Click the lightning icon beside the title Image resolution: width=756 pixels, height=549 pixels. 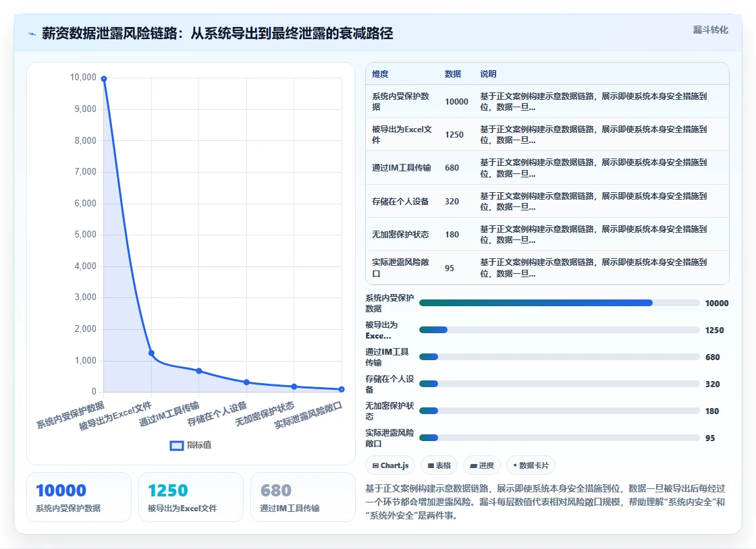click(32, 34)
